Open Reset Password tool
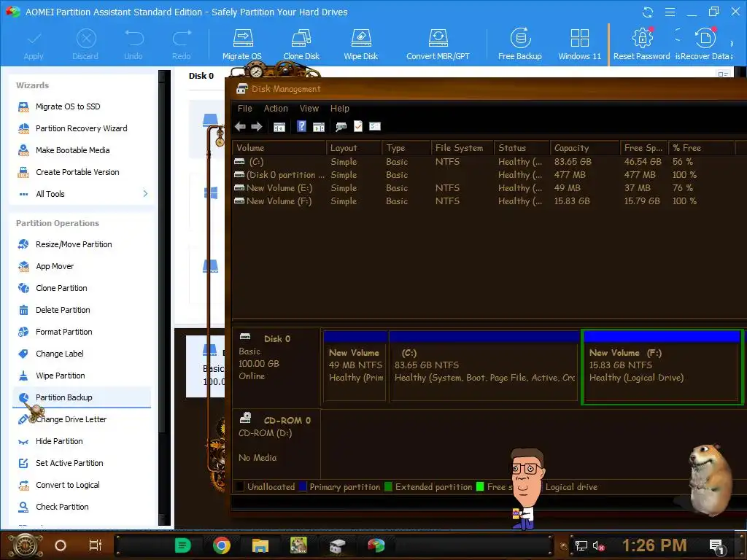Screen dimensions: 747x560 click(x=641, y=44)
